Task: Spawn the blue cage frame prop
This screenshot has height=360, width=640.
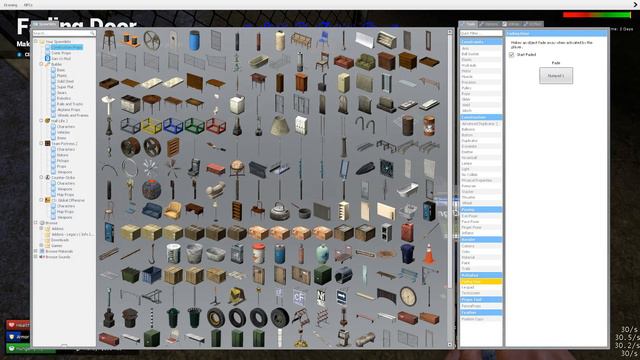Action: (x=173, y=126)
